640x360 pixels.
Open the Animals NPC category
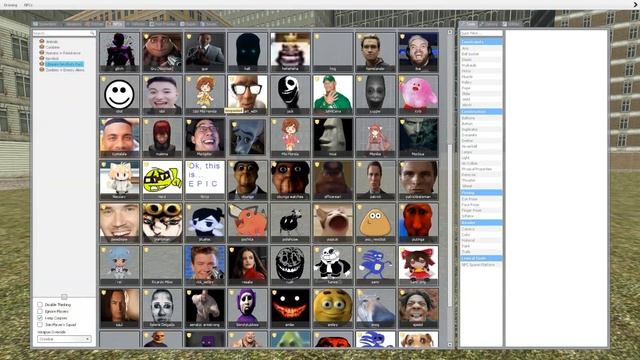pos(51,42)
